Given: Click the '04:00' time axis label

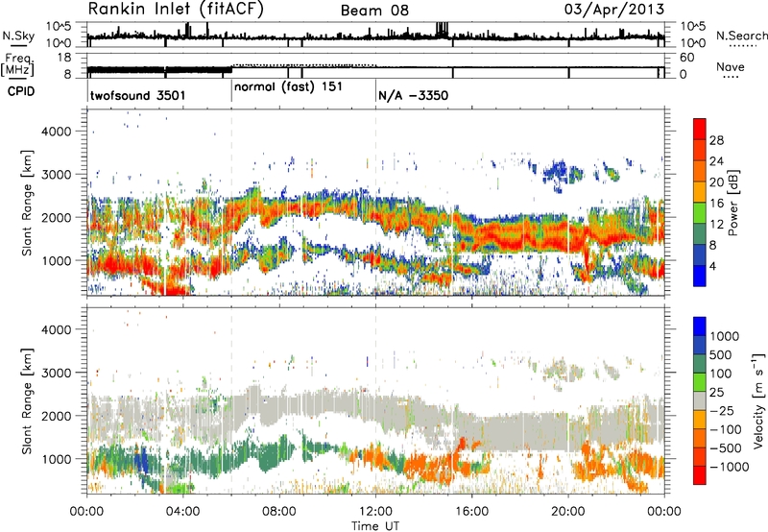Looking at the screenshot, I should click(x=182, y=512).
